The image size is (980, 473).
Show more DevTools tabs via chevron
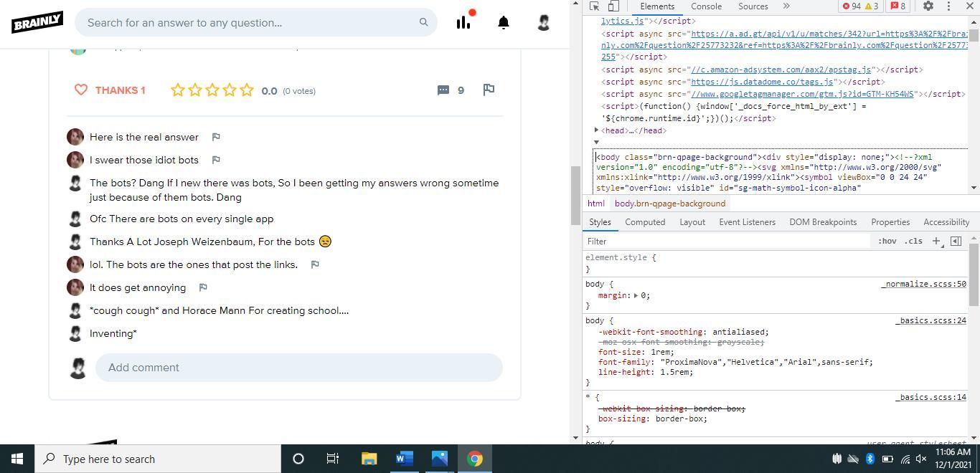(x=786, y=6)
